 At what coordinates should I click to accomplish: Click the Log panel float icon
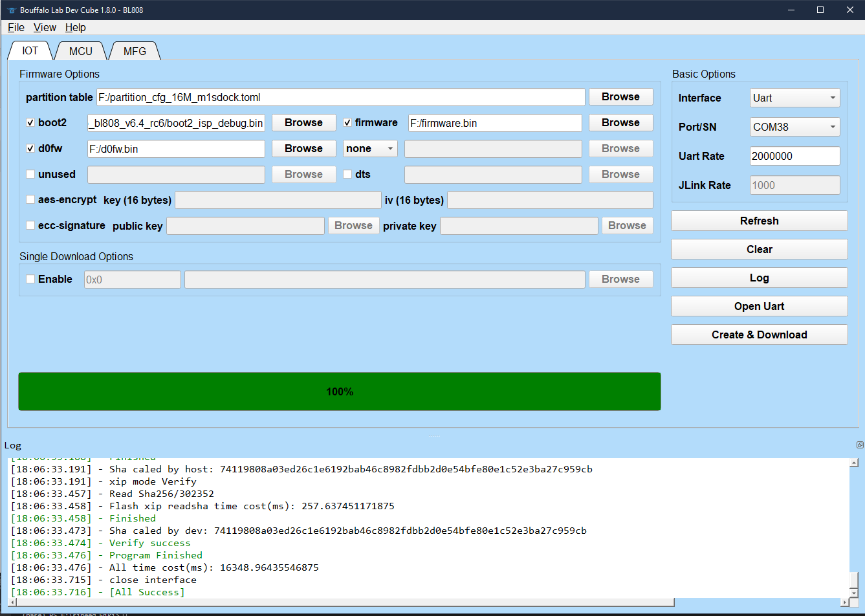860,445
